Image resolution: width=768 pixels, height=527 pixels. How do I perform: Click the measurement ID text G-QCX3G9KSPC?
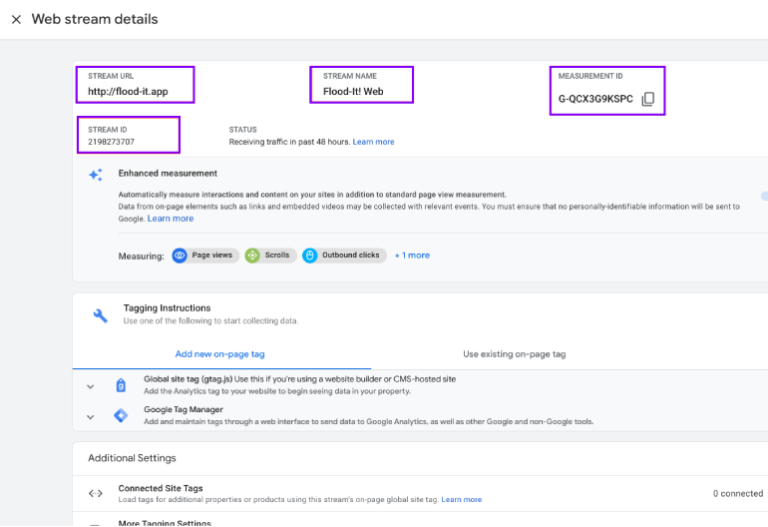coord(596,99)
